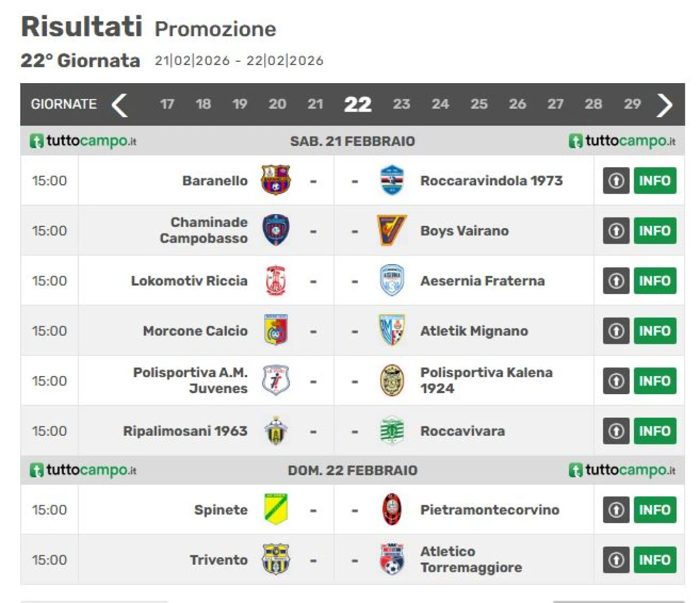Viewport: 700px width, 603px height.
Task: Click the arrow icon for Baranello match
Action: (x=616, y=180)
